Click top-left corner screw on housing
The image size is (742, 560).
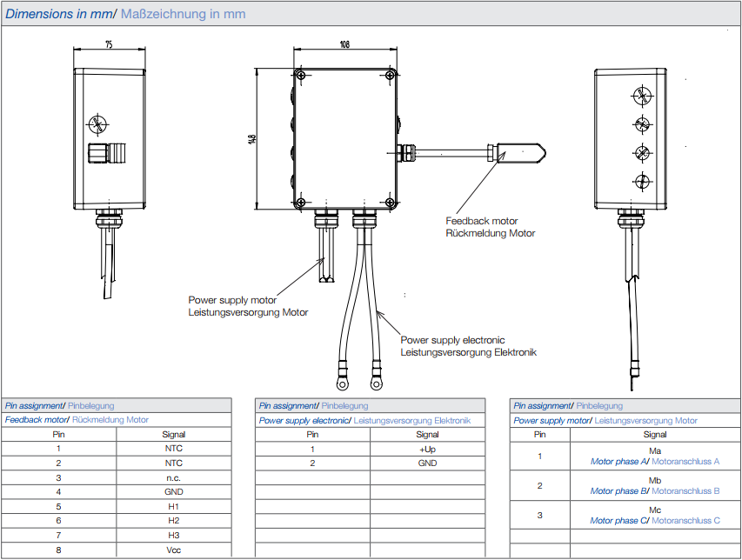(300, 75)
